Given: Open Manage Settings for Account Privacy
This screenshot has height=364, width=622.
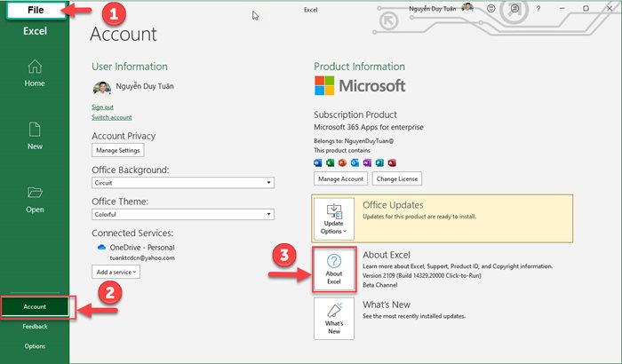Looking at the screenshot, I should [x=118, y=150].
